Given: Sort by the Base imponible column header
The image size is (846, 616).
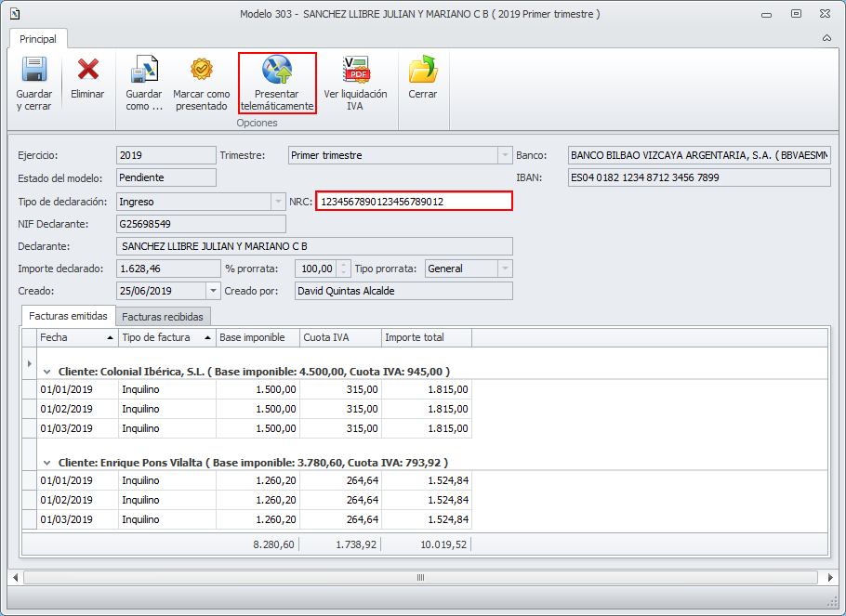Looking at the screenshot, I should pyautogui.click(x=258, y=337).
